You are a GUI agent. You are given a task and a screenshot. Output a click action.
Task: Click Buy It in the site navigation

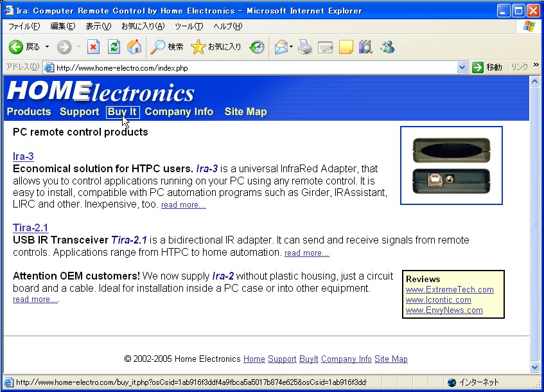123,112
